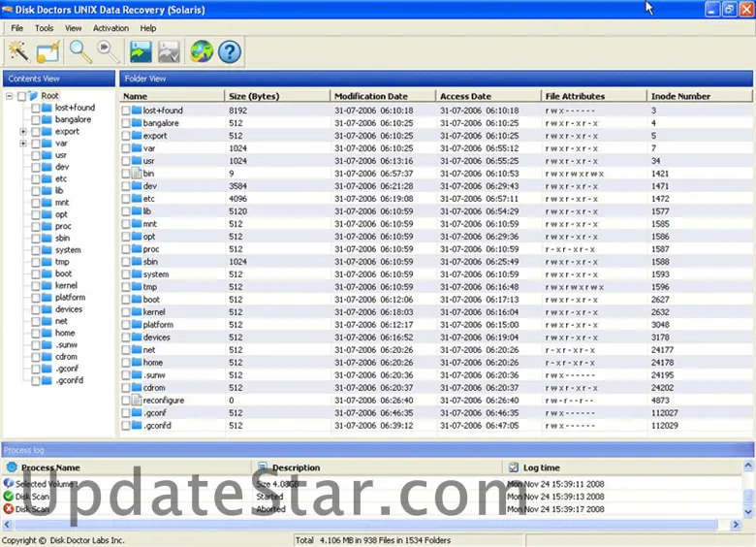Image resolution: width=756 pixels, height=547 pixels.
Task: Click the .gconfd folder icon in list
Action: tap(137, 425)
